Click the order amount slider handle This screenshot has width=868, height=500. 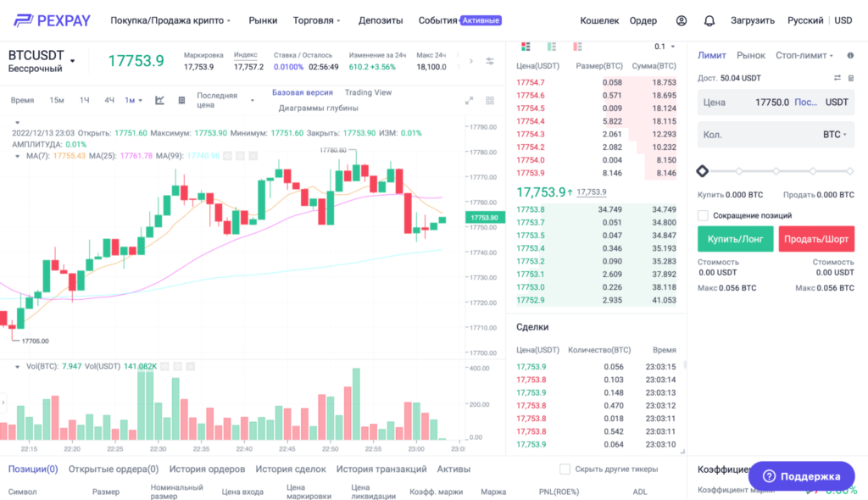(702, 171)
